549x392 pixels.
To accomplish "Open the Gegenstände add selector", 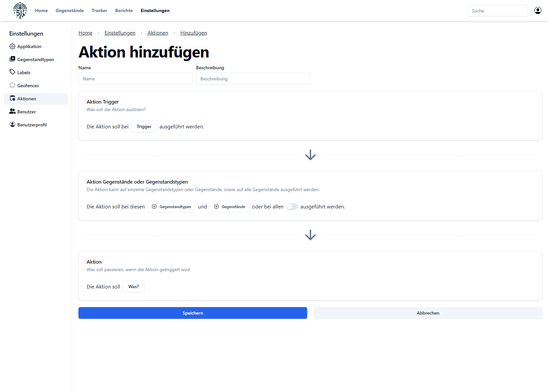I will (229, 206).
